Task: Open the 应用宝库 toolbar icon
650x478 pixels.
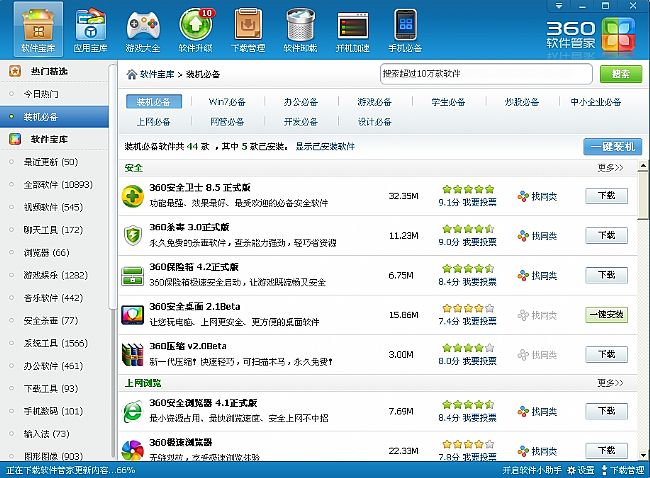Action: [x=90, y=29]
